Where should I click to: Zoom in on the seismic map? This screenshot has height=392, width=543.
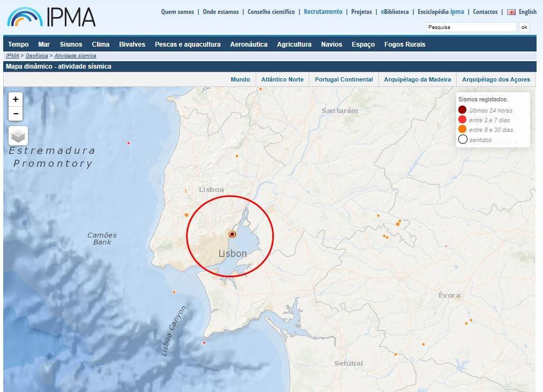16,99
